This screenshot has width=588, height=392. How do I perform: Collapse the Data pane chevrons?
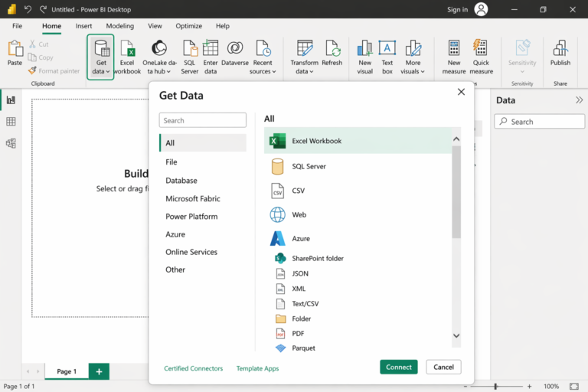(579, 100)
